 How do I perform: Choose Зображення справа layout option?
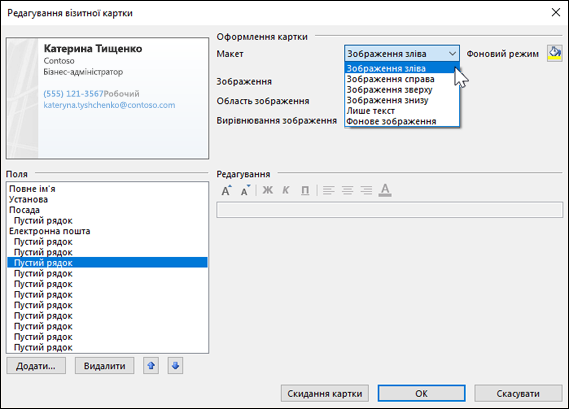pyautogui.click(x=402, y=79)
